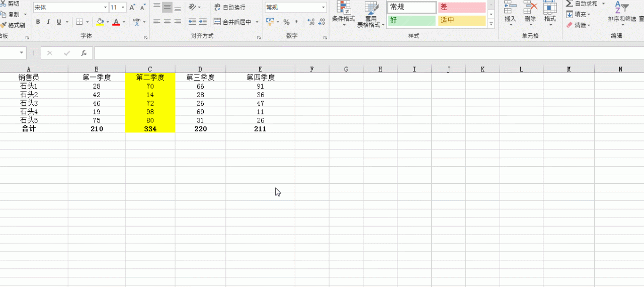Open font group dialog launcher
644x287 pixels.
click(145, 38)
